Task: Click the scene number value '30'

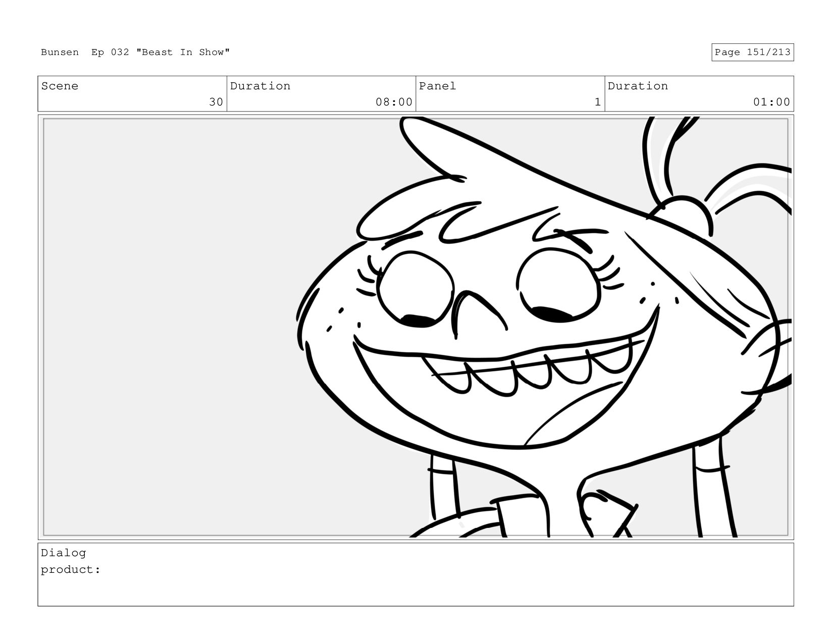Action: pos(216,102)
